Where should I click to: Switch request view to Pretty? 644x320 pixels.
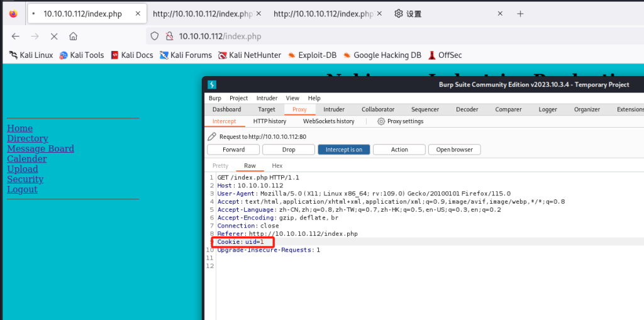point(220,165)
